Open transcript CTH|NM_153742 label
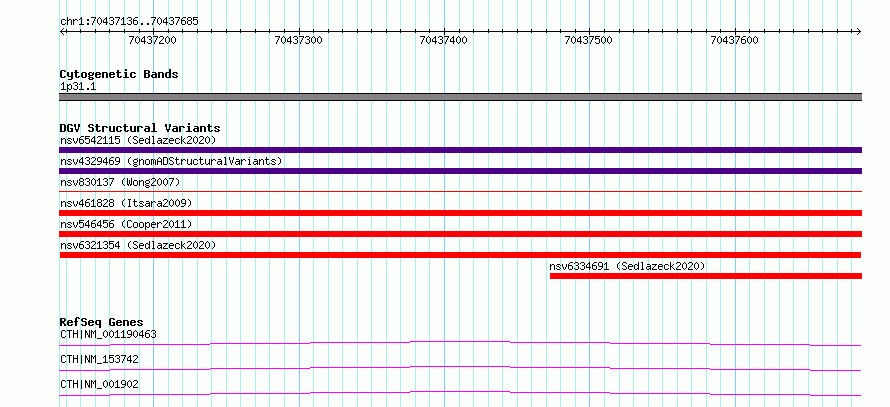Screen dimensions: 890x407 coord(99,359)
